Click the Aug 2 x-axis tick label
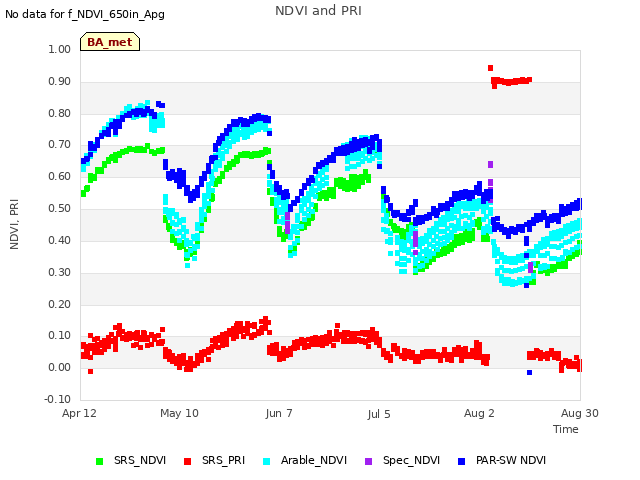This screenshot has height=480, width=640. click(x=479, y=413)
